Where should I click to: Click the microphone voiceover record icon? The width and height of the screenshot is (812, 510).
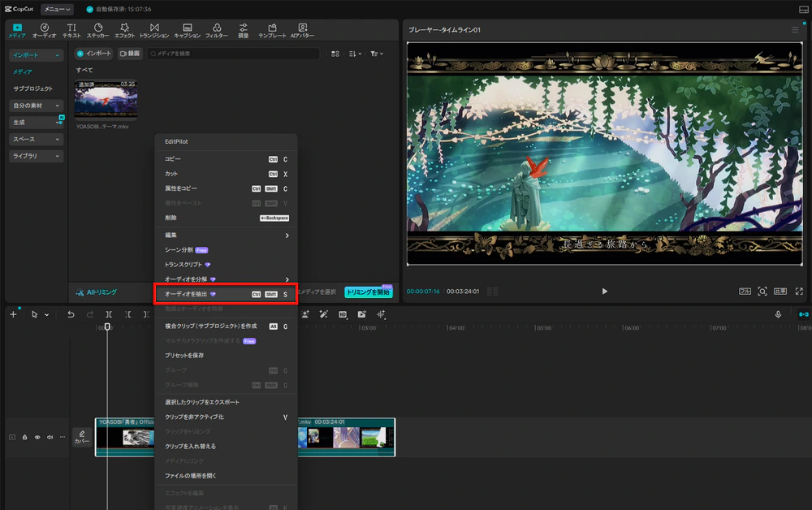[778, 314]
